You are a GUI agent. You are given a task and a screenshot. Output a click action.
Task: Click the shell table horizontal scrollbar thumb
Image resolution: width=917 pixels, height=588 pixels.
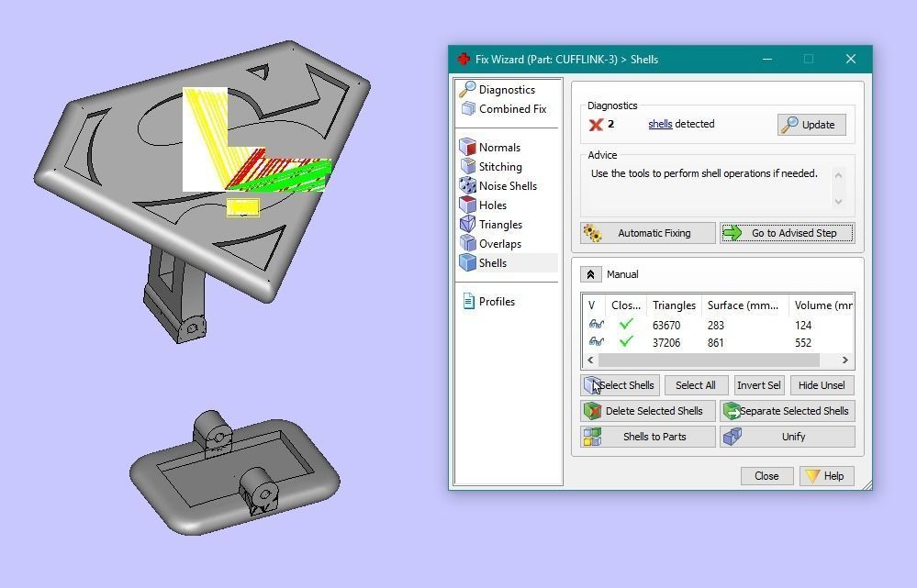(709, 361)
